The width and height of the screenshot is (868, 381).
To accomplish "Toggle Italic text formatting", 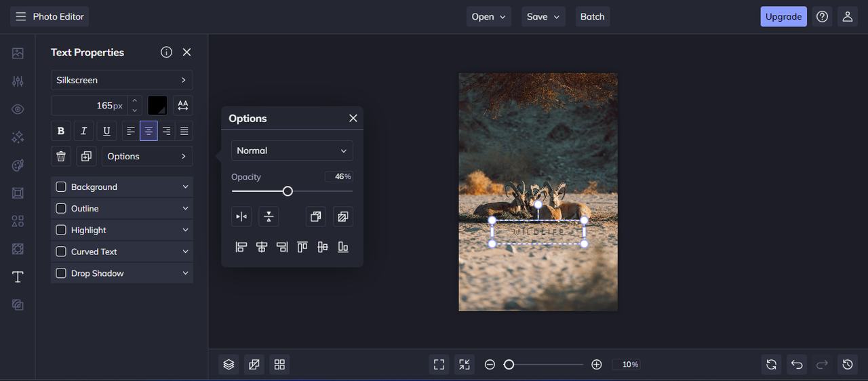I will pos(83,131).
